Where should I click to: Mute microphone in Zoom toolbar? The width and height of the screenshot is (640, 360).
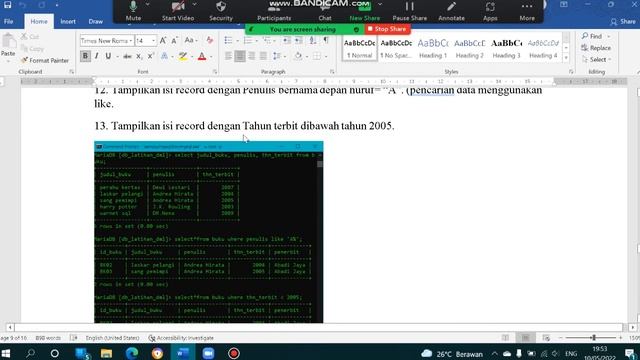pos(133,11)
